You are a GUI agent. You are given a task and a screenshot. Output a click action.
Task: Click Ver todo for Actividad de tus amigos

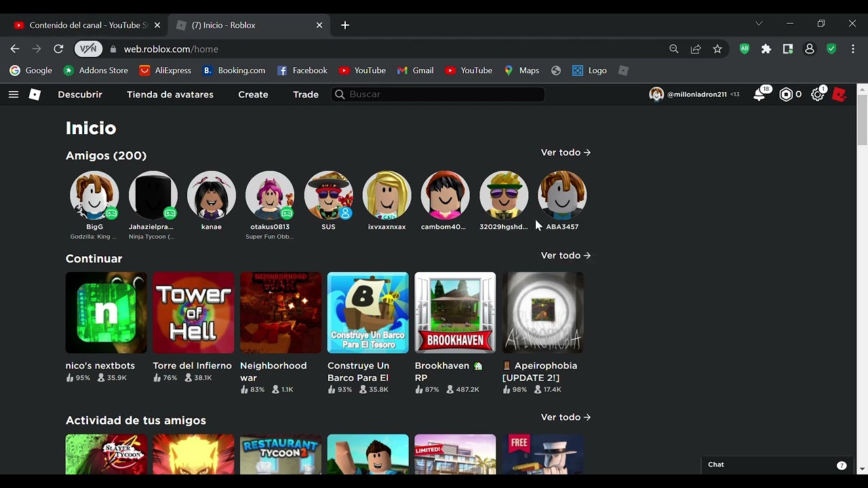point(566,418)
